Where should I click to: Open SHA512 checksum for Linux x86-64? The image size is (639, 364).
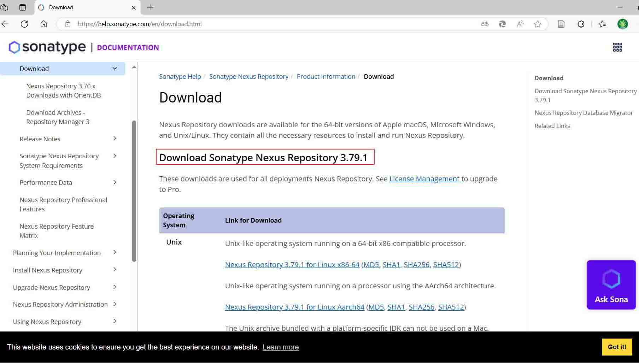[x=446, y=265]
